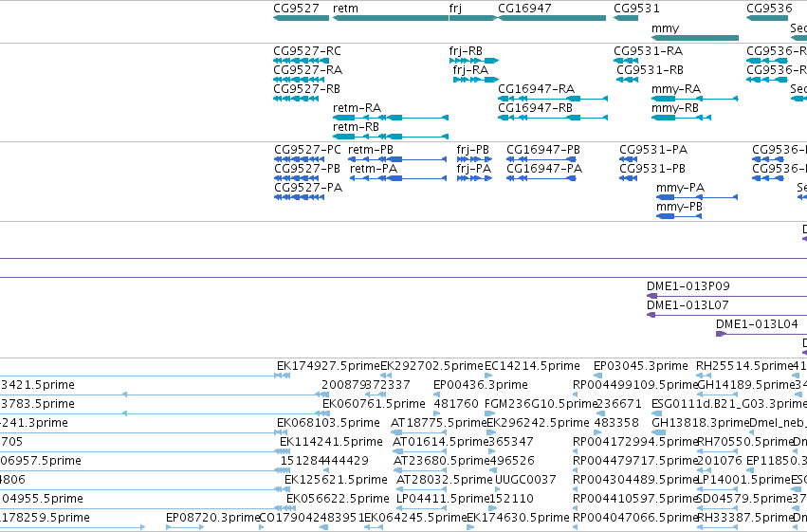Select the UUGC0037 feature label
The height and width of the screenshot is (532, 807).
525,480
